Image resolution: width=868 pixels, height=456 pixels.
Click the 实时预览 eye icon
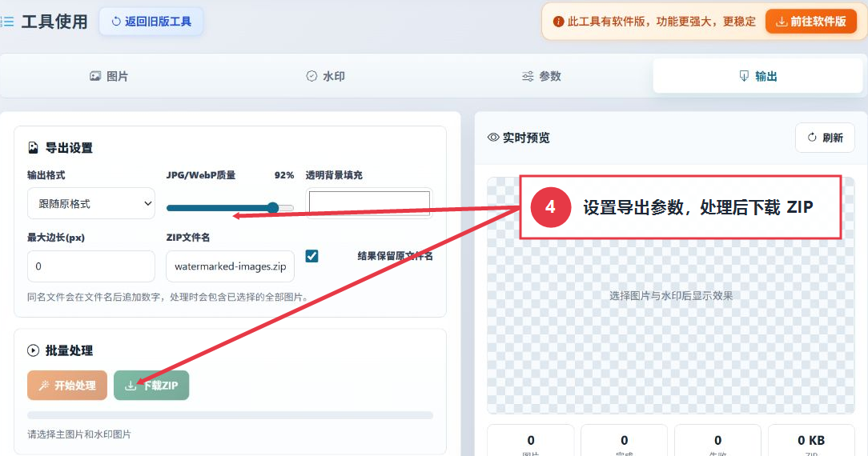click(493, 137)
